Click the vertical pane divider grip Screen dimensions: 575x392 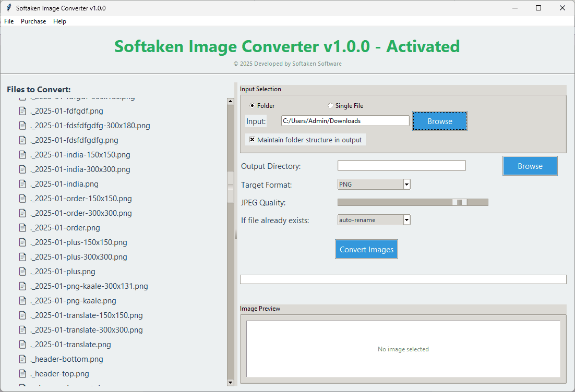236,234
